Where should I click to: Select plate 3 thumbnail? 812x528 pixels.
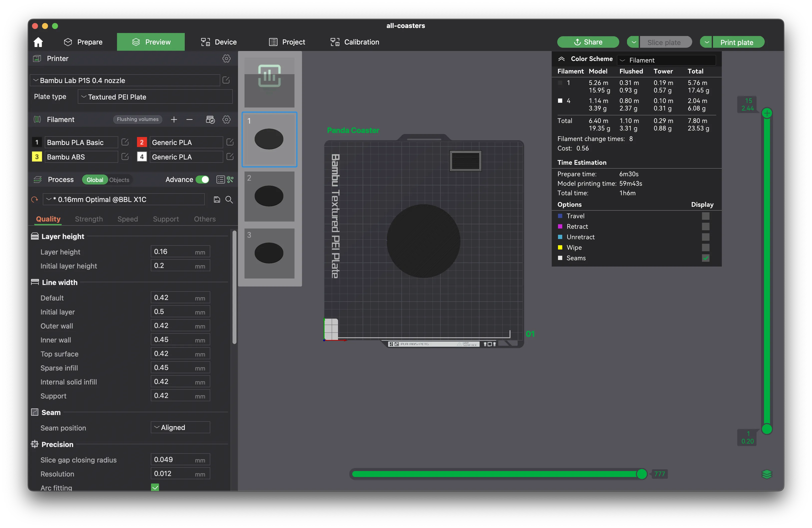[269, 253]
